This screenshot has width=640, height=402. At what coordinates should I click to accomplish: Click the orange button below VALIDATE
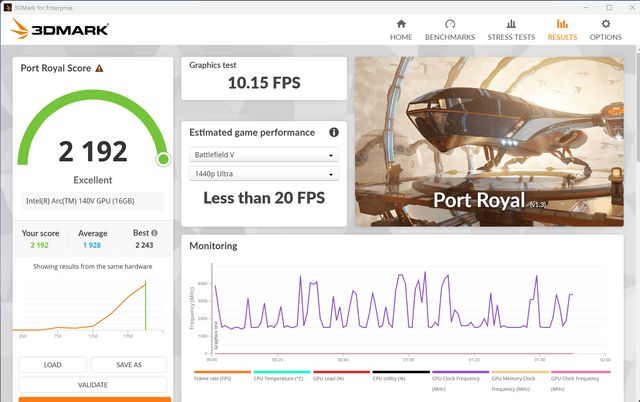(95, 399)
